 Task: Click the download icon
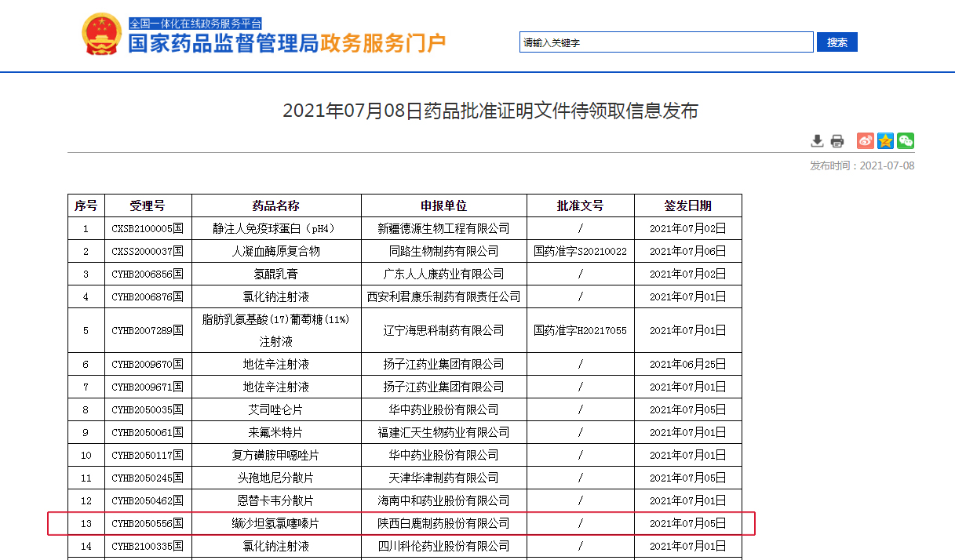(817, 141)
